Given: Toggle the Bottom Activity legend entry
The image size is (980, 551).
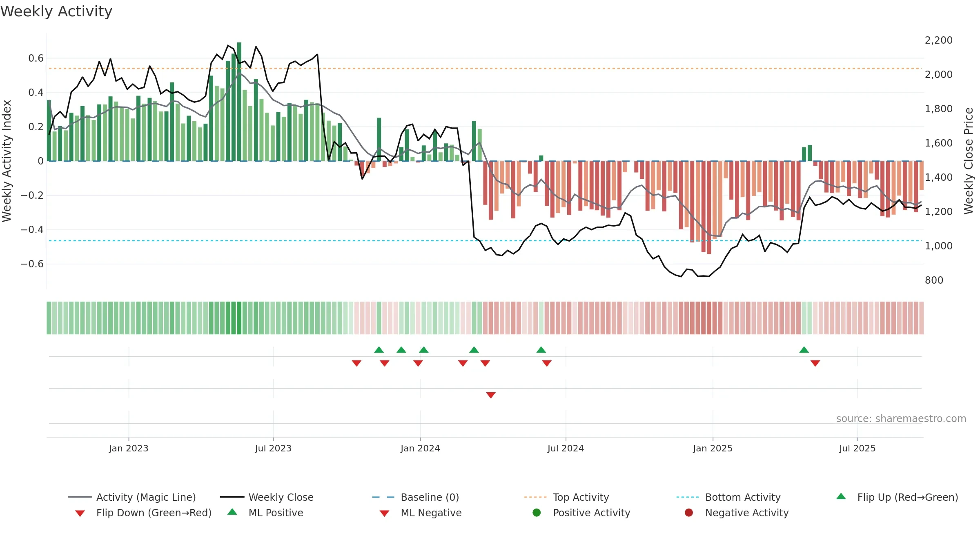Looking at the screenshot, I should click(x=728, y=497).
